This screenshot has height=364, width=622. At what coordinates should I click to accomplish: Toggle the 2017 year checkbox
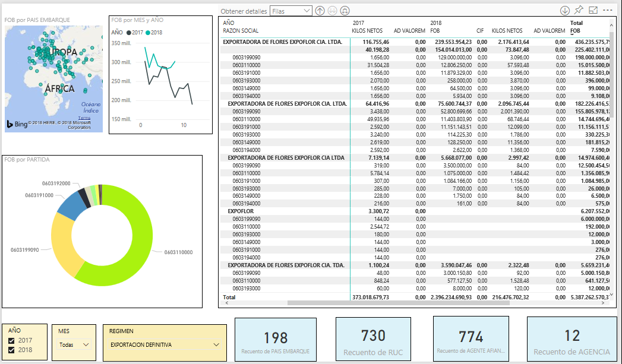11,341
